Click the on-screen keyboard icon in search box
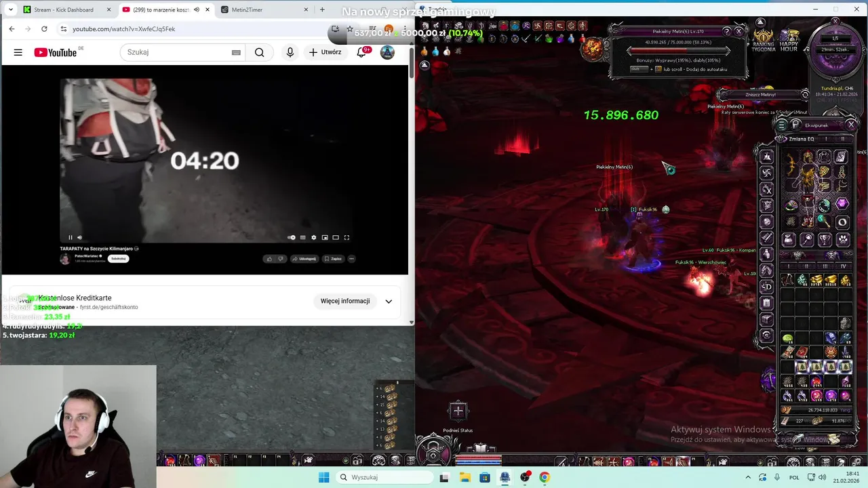 (x=236, y=52)
